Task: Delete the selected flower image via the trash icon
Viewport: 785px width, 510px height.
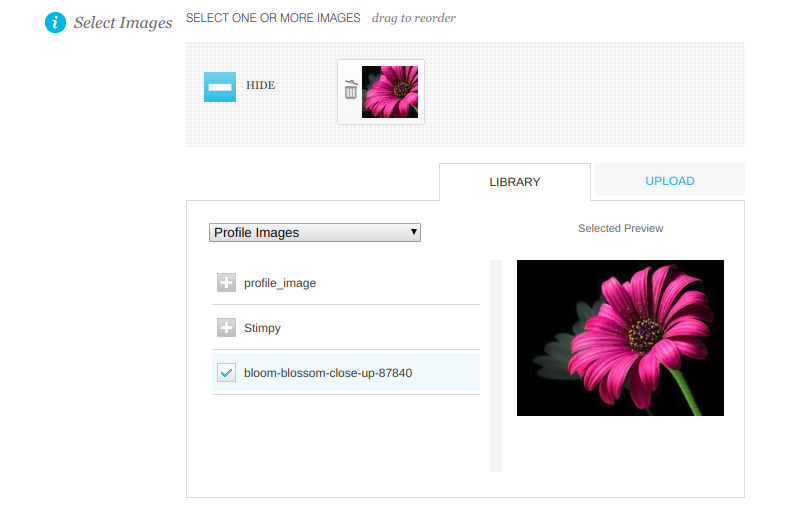Action: [351, 90]
